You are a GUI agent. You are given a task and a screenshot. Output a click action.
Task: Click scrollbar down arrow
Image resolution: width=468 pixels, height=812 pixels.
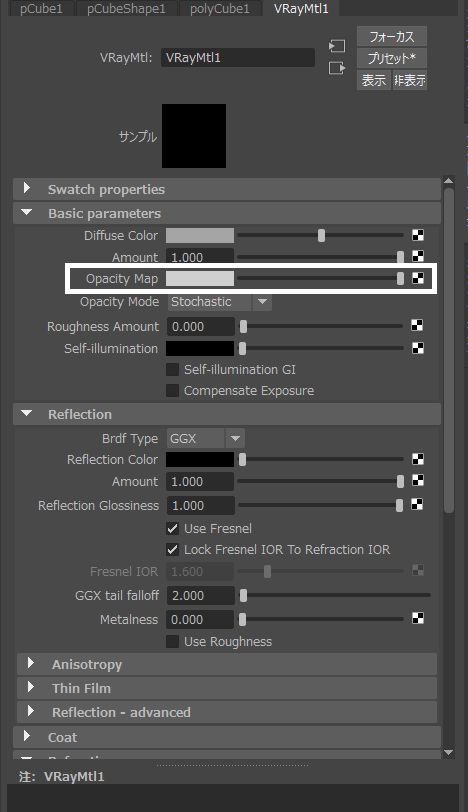tap(449, 753)
